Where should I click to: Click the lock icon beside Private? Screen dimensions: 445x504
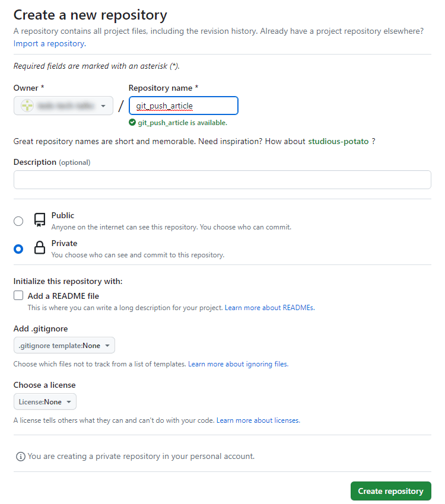coord(39,248)
